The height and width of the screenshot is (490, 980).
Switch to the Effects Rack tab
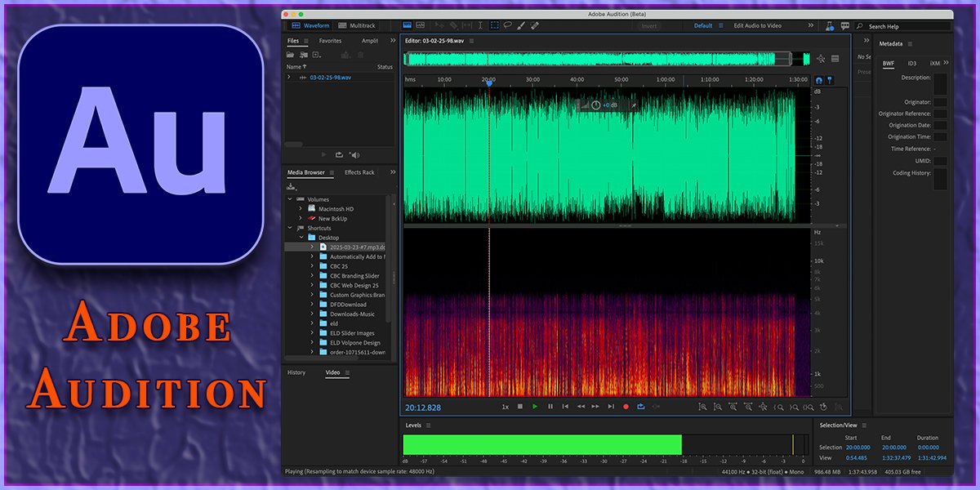(x=359, y=172)
